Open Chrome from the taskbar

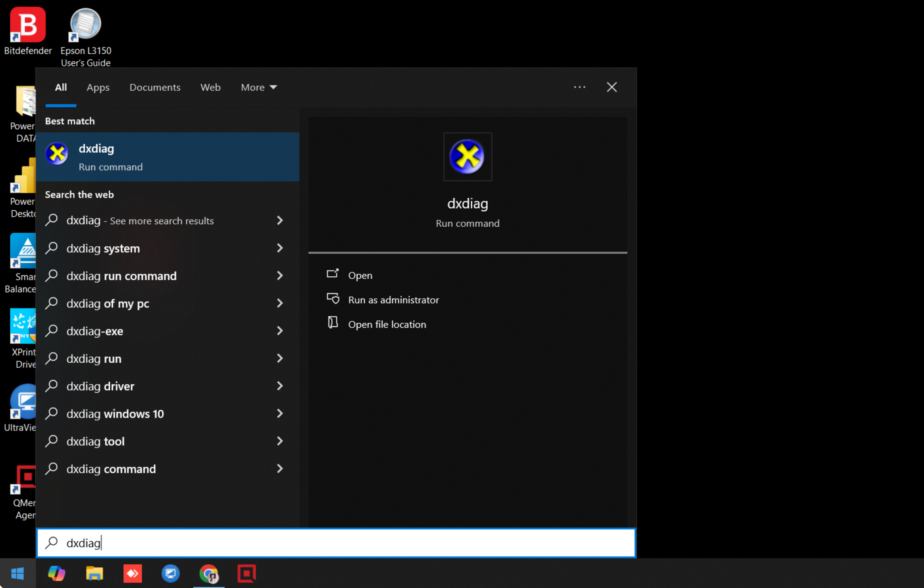point(209,573)
